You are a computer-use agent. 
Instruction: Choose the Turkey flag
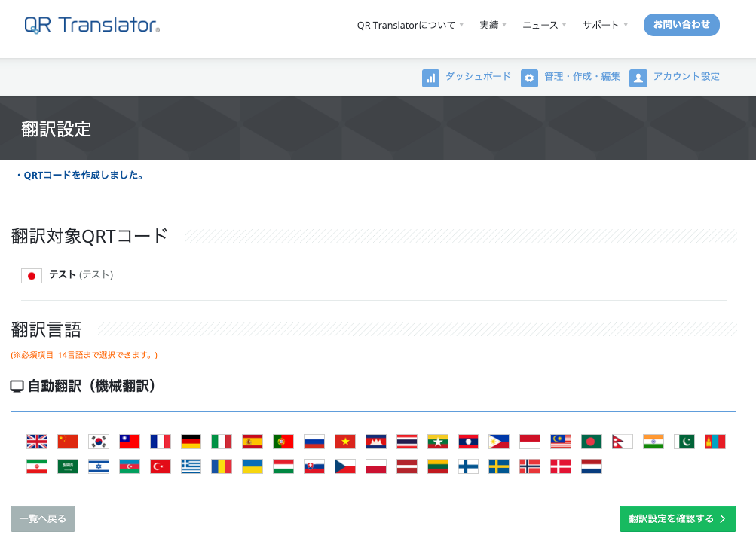pyautogui.click(x=160, y=466)
